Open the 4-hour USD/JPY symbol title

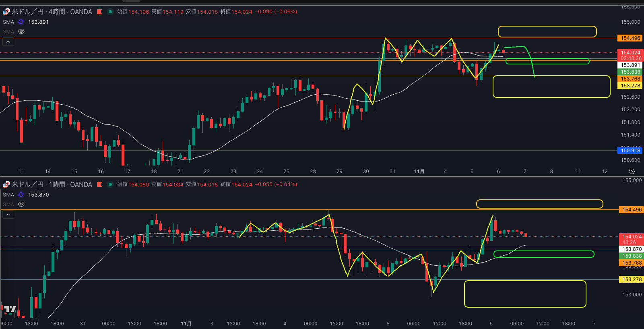[x=52, y=12]
